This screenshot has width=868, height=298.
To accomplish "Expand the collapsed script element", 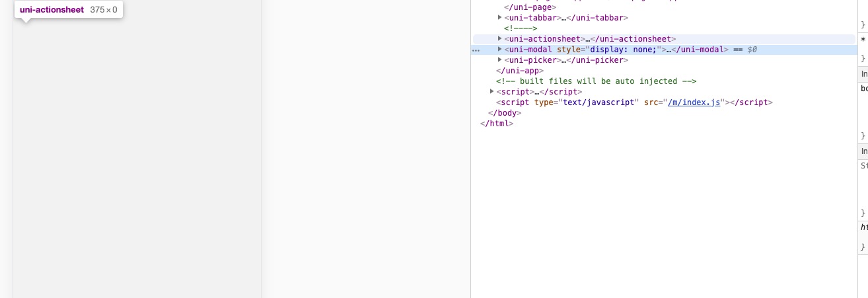I will point(492,92).
